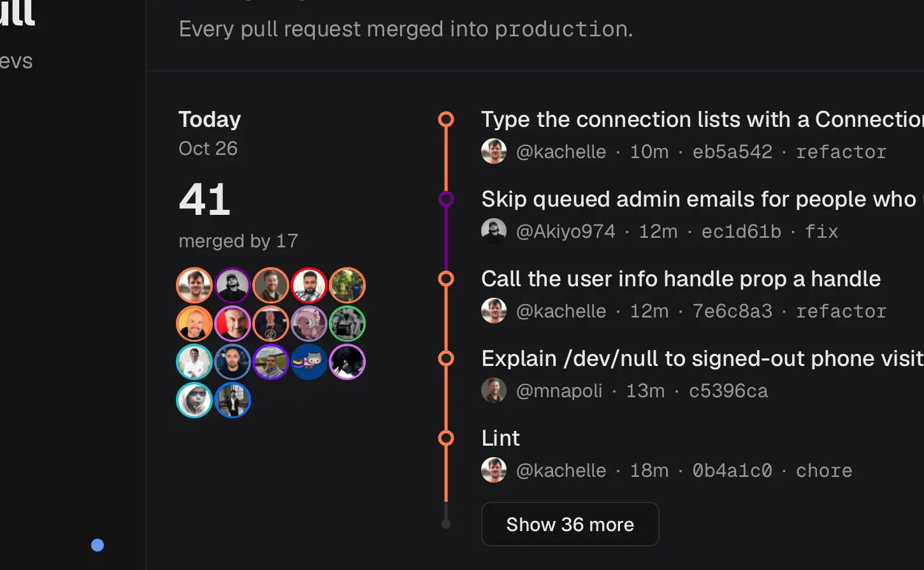Click the @mnapoli username link
The height and width of the screenshot is (570, 924).
click(559, 391)
